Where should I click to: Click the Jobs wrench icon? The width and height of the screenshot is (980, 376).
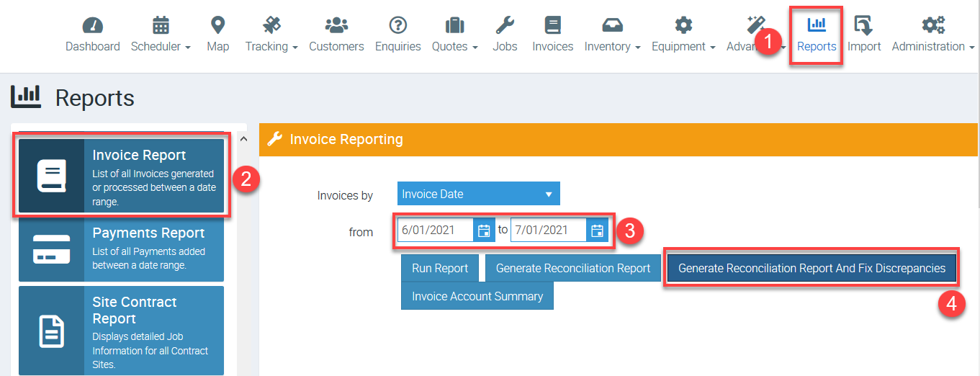click(x=505, y=26)
